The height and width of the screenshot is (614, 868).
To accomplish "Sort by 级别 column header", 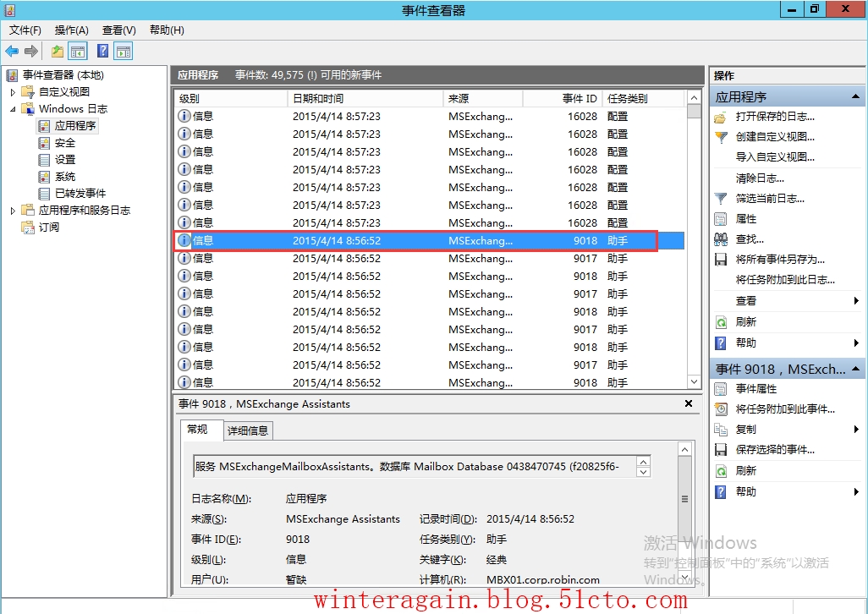I will coord(231,98).
